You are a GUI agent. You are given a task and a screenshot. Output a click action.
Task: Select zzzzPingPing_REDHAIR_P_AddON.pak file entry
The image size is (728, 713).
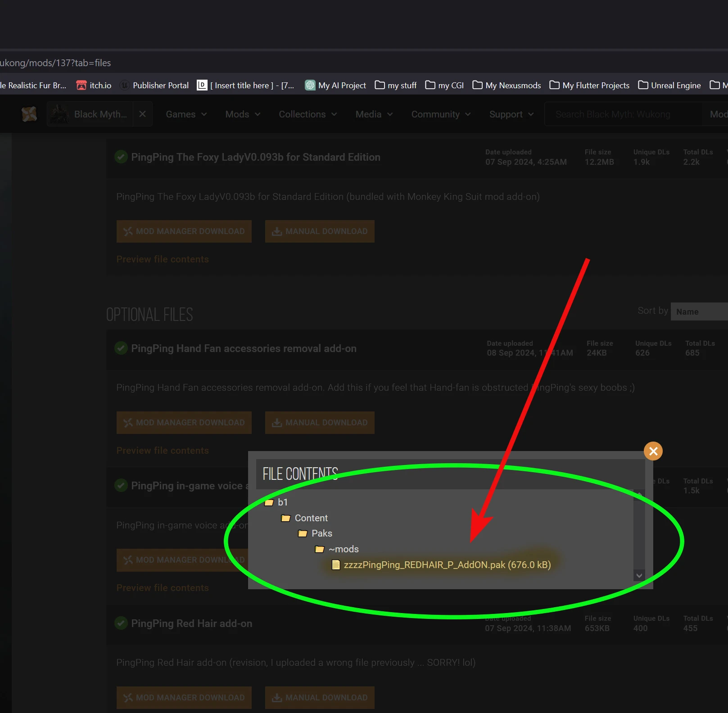point(441,565)
